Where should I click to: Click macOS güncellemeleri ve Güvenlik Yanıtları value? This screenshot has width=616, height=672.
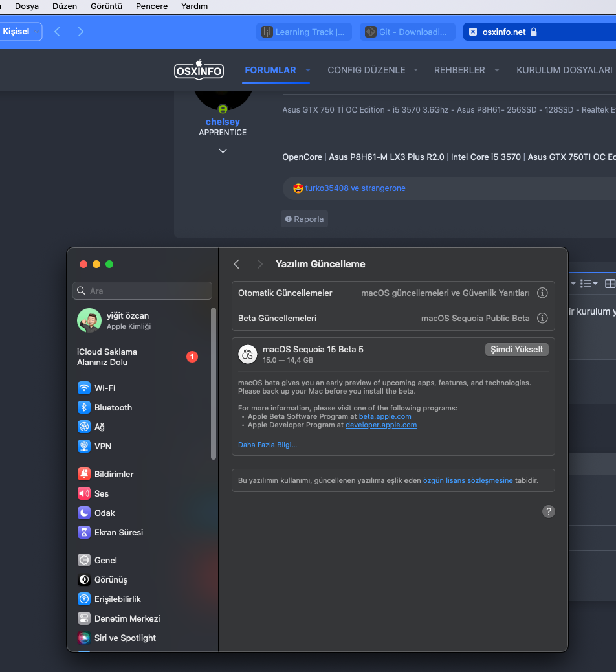[445, 293]
